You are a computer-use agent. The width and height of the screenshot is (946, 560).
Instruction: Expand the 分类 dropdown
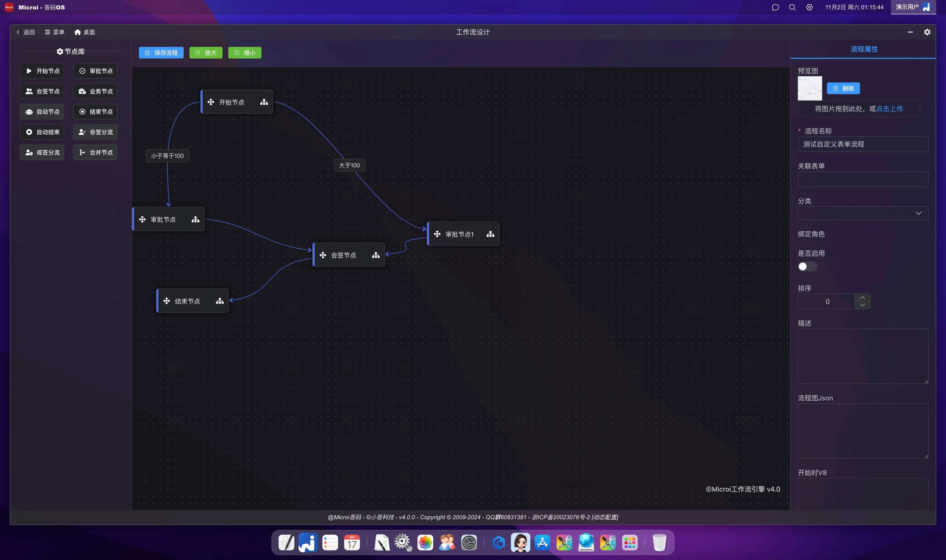(863, 213)
